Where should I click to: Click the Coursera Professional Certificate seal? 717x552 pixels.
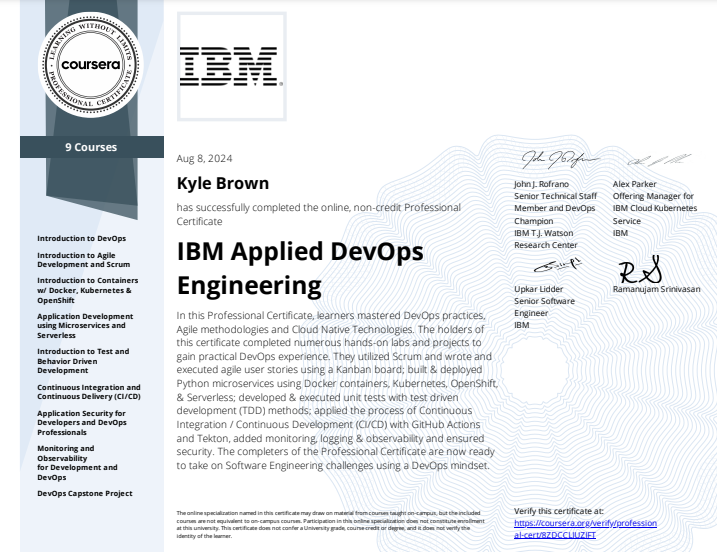coord(91,64)
